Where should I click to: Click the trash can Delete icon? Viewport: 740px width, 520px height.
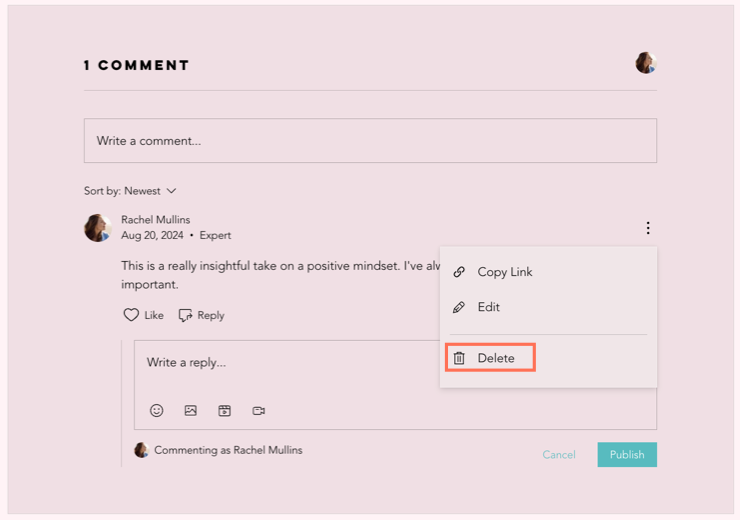tap(459, 358)
